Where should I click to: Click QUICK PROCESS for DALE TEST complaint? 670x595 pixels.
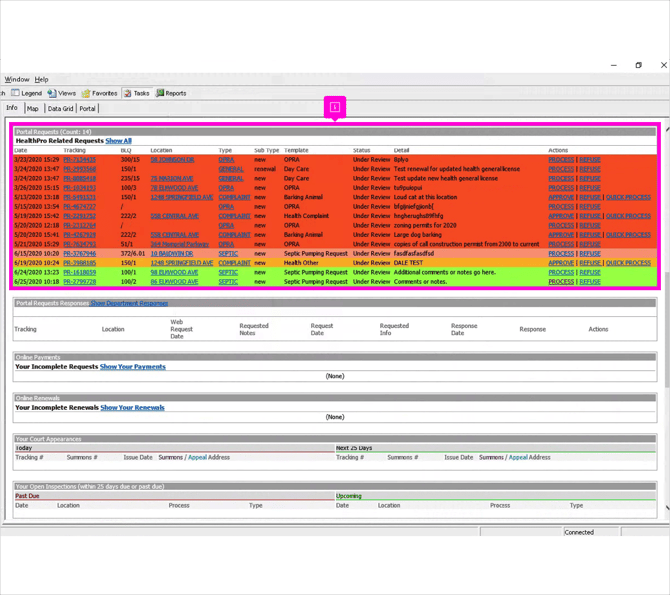[x=628, y=263]
